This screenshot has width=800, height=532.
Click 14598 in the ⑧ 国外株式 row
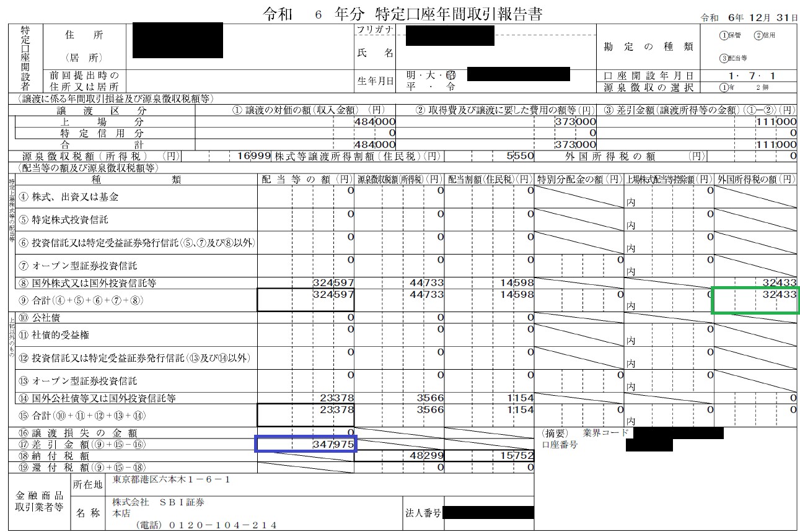(x=516, y=283)
